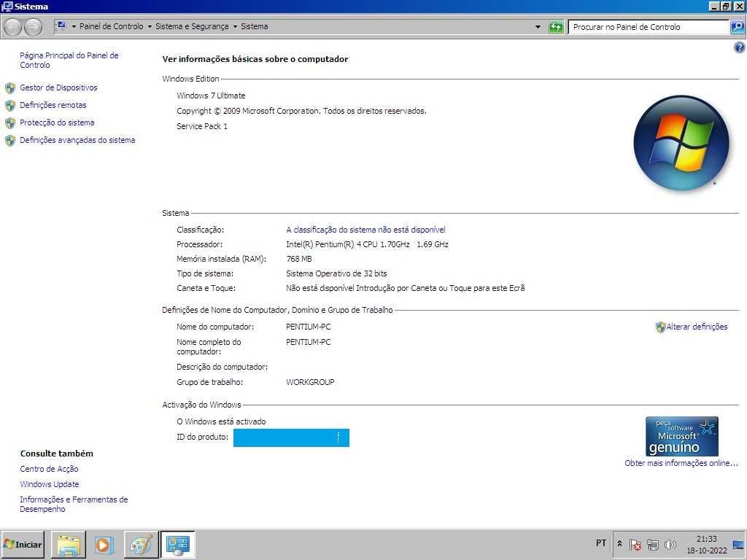Click the search magnifier icon

(737, 27)
